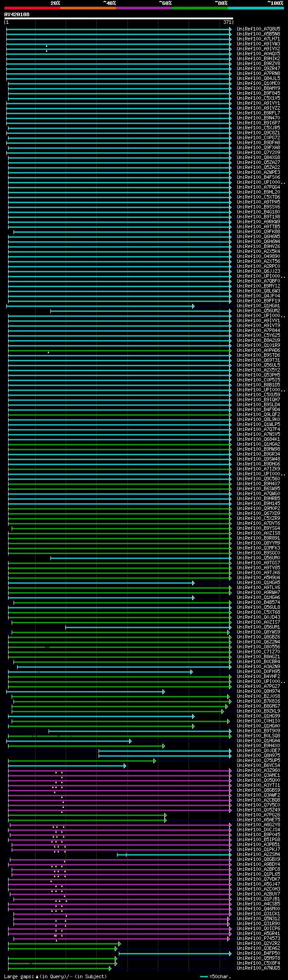
Task: Open the UniRef100_Q69T31 entry
Action: [258, 360]
